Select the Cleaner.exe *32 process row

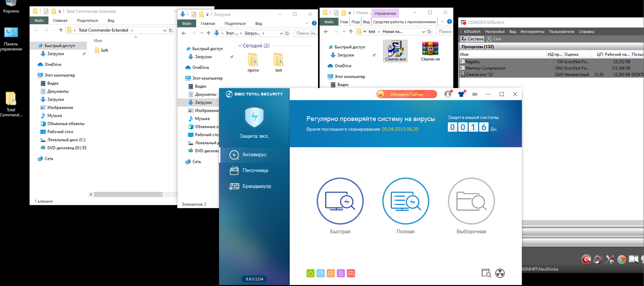click(551, 74)
